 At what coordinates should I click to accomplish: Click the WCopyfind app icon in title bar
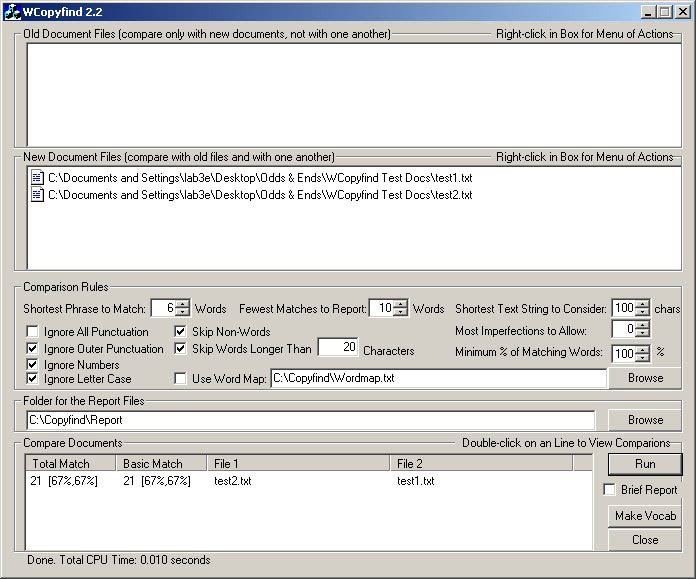coord(12,12)
